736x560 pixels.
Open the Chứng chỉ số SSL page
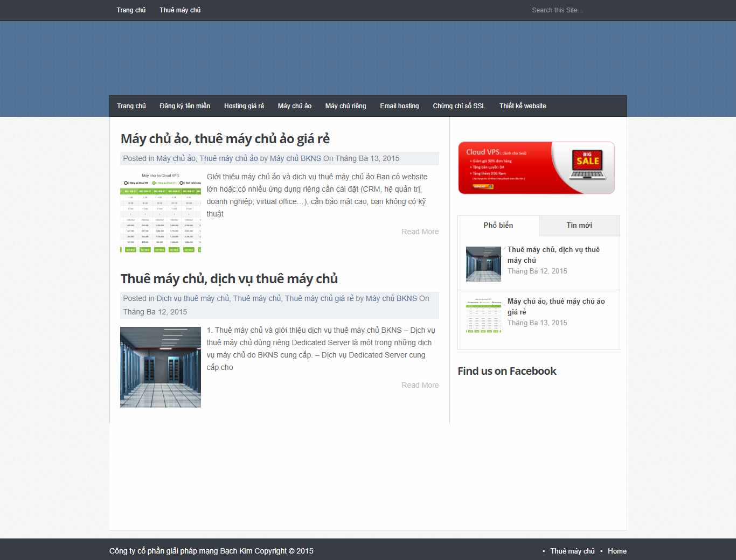[459, 106]
